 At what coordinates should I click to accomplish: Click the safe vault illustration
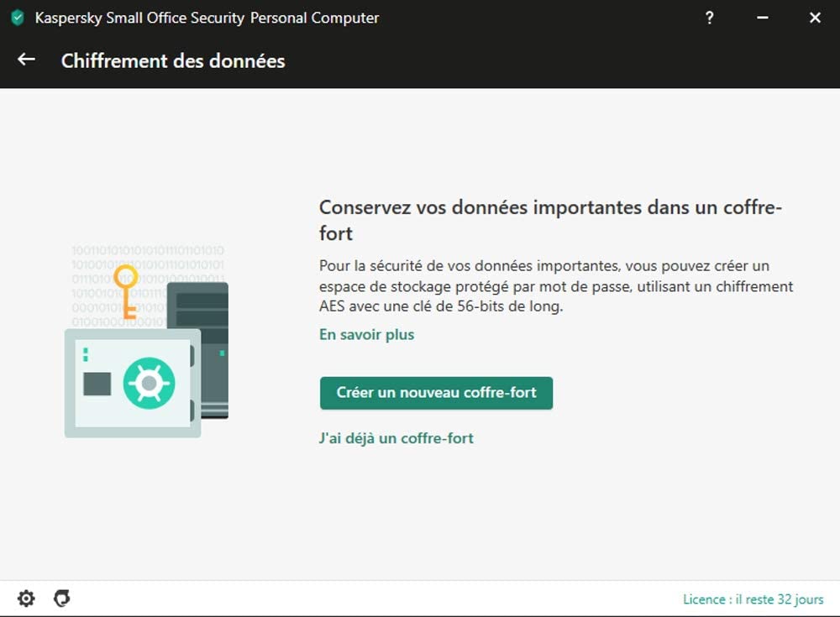[132, 383]
